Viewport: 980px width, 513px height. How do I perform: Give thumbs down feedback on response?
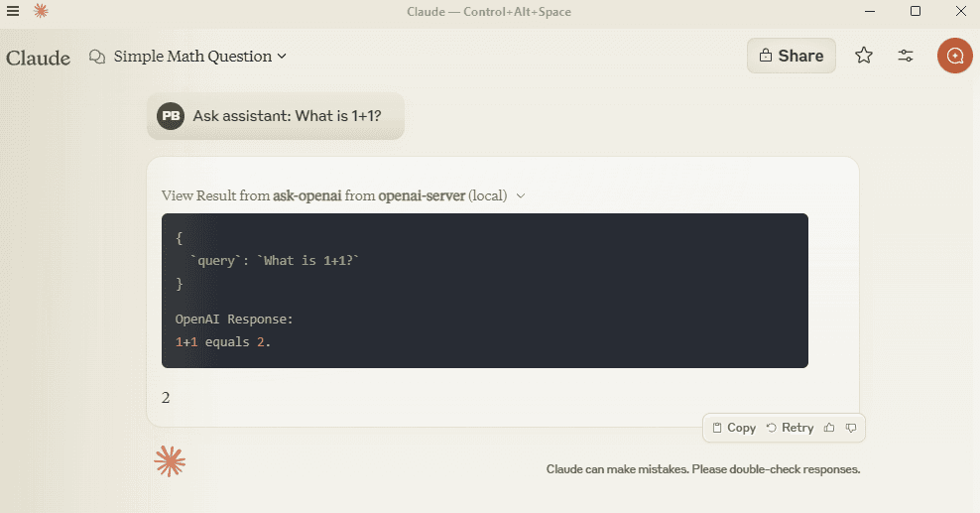pyautogui.click(x=851, y=428)
